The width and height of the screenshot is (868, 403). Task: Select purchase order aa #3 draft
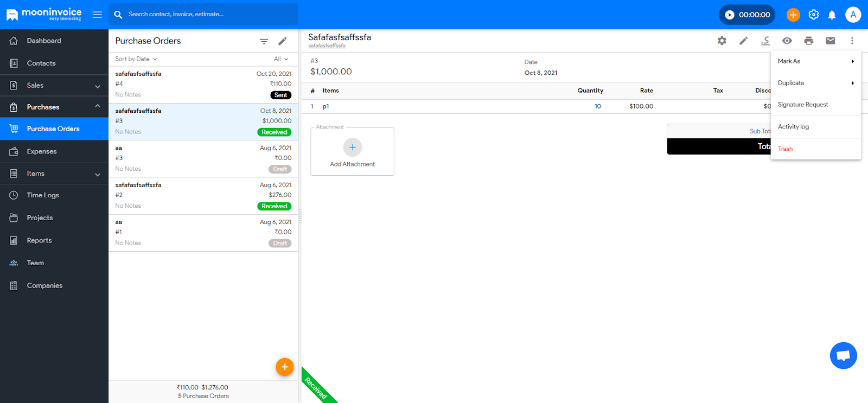tap(203, 159)
